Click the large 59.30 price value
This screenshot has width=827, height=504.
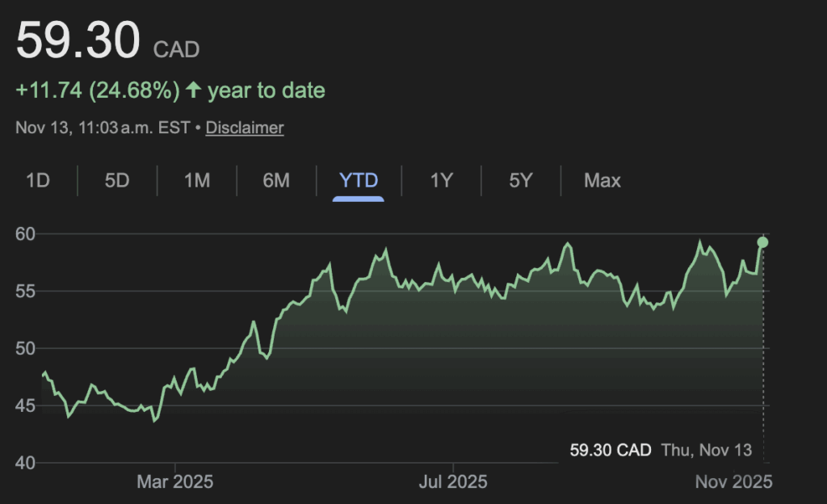point(78,40)
